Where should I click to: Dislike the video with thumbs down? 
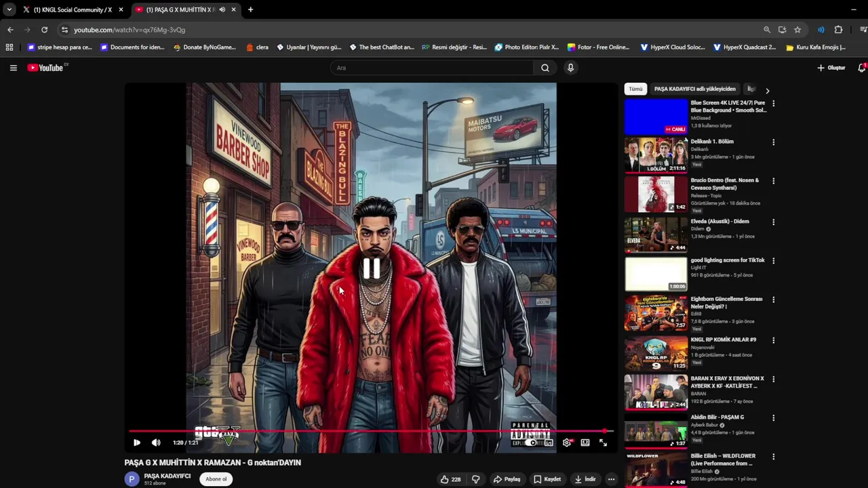coord(475,479)
